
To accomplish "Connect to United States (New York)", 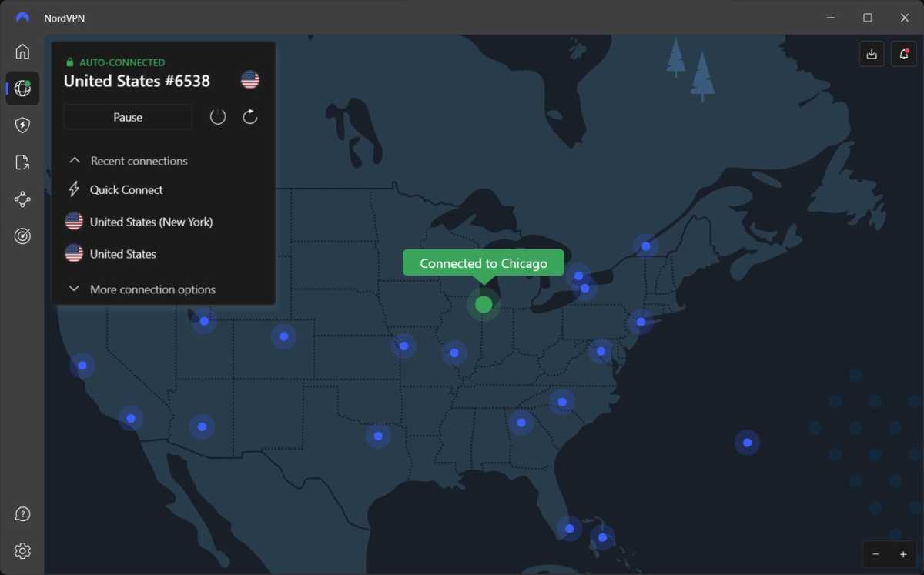I will 151,222.
